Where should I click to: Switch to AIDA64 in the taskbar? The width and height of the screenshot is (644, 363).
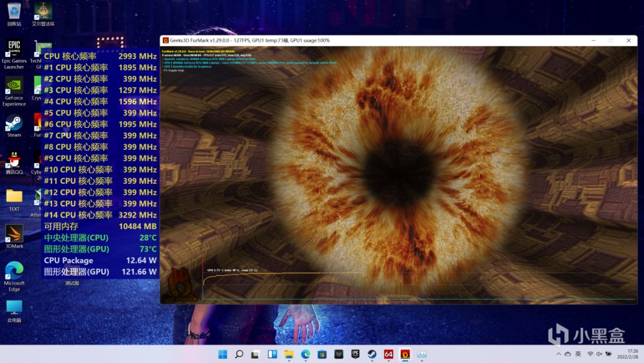click(389, 355)
